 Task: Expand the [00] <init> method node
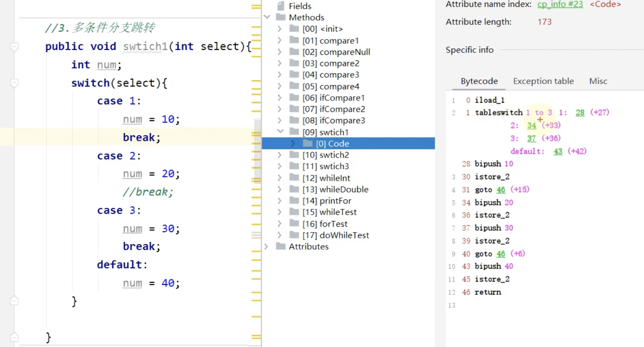point(280,29)
